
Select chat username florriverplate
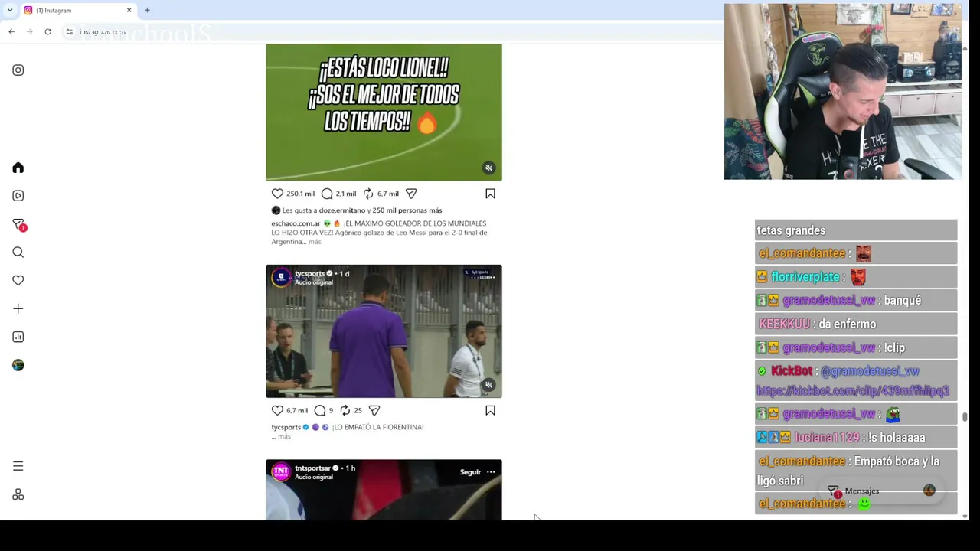[x=805, y=277]
